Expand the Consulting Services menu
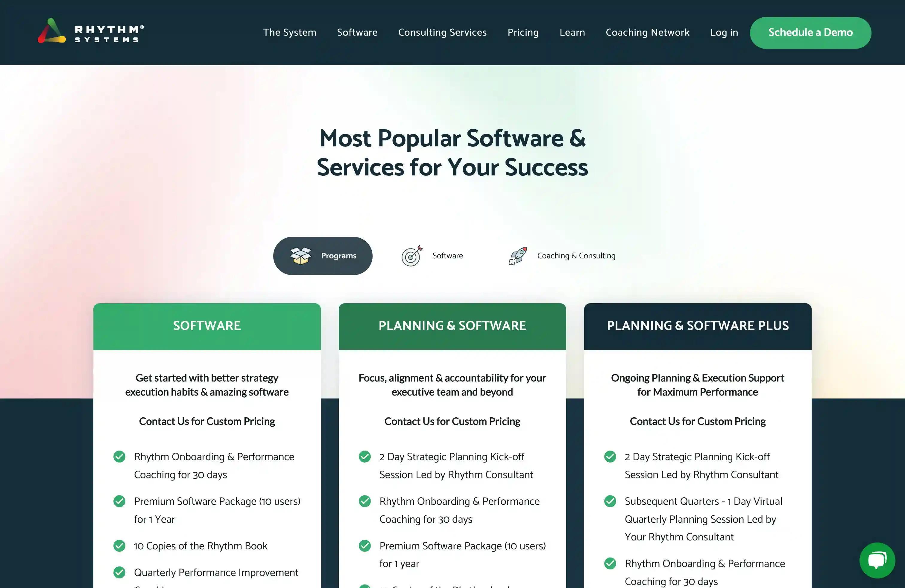905x588 pixels. click(x=442, y=32)
